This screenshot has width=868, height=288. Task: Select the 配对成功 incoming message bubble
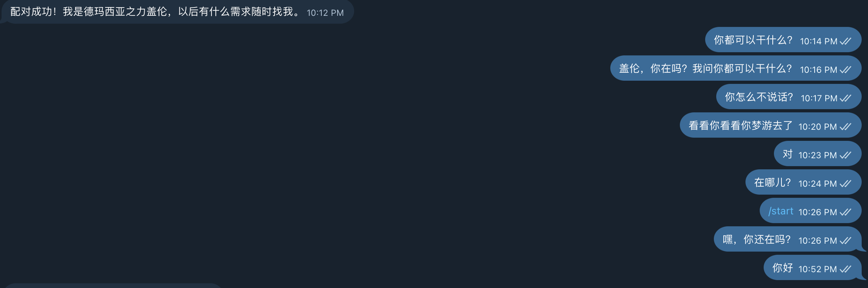click(x=177, y=12)
